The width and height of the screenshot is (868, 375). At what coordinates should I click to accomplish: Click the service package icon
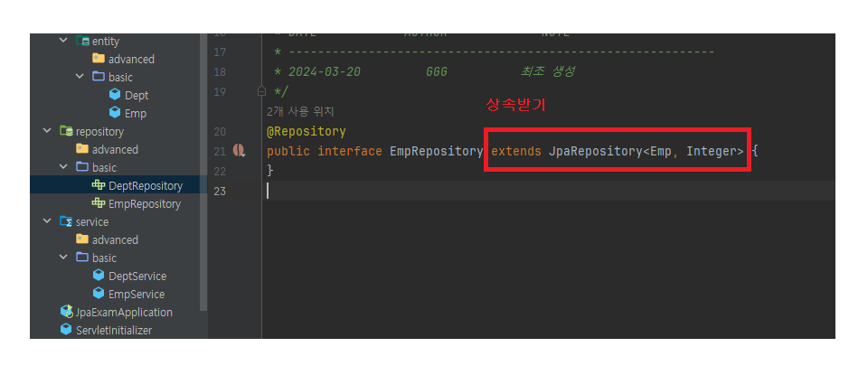click(x=66, y=221)
